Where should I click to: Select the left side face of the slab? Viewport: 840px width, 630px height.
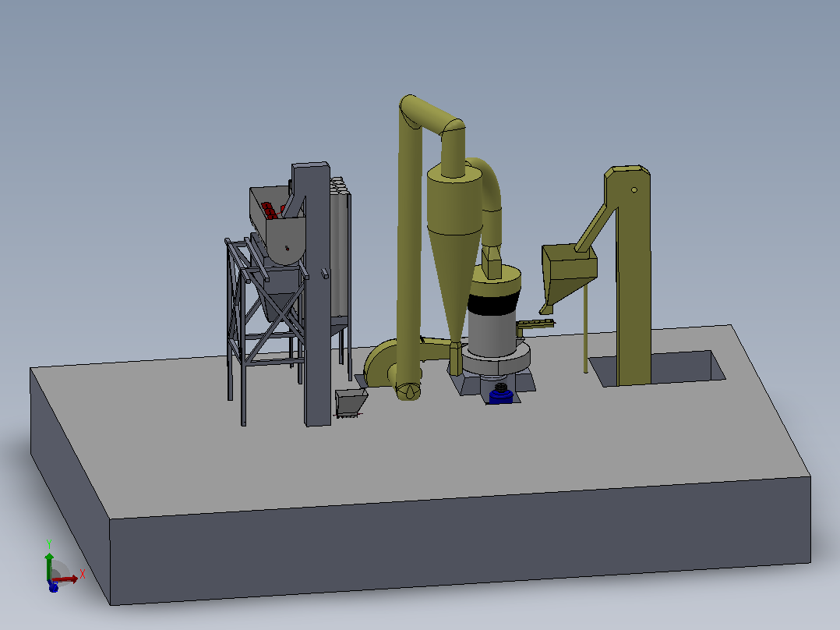pos(69,485)
